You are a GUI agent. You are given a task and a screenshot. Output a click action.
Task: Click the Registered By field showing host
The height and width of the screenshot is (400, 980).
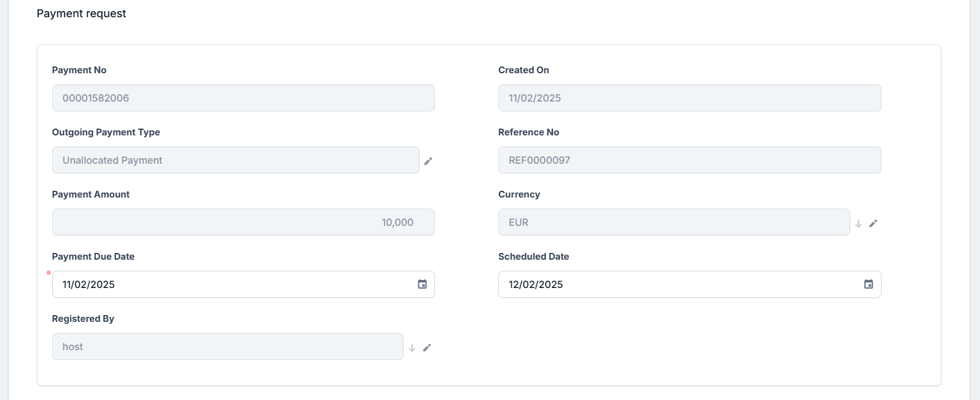tap(227, 346)
